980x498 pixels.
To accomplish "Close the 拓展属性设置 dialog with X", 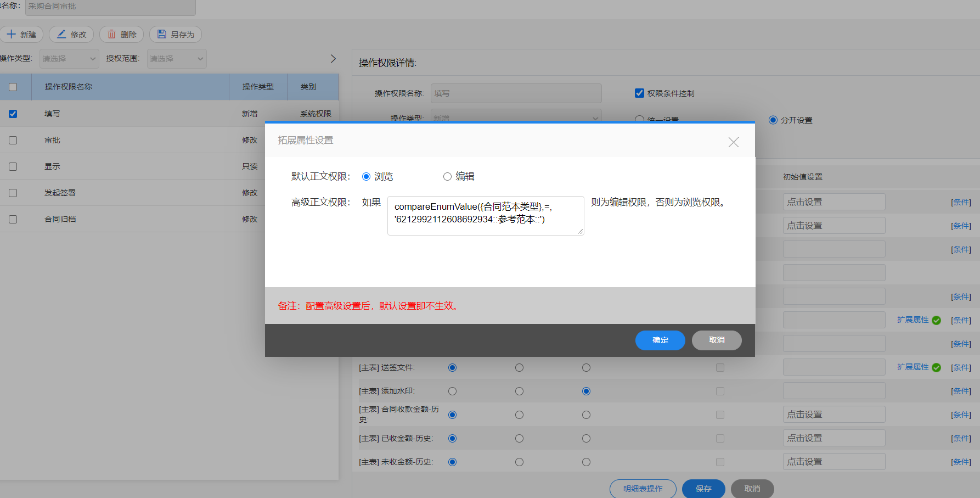I will click(x=733, y=142).
